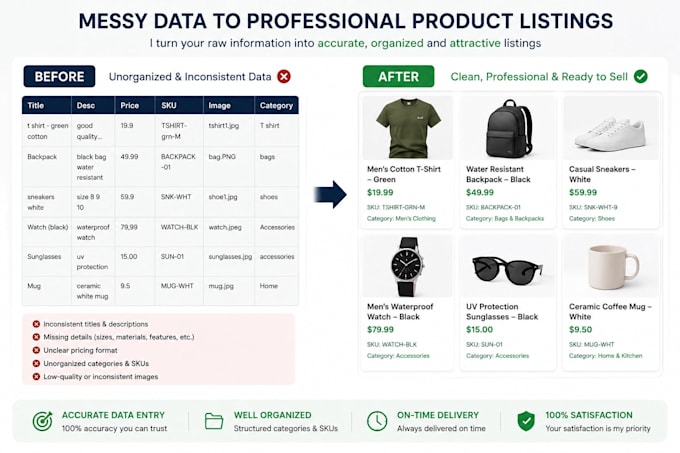Click the green AFTER badge

tap(399, 77)
